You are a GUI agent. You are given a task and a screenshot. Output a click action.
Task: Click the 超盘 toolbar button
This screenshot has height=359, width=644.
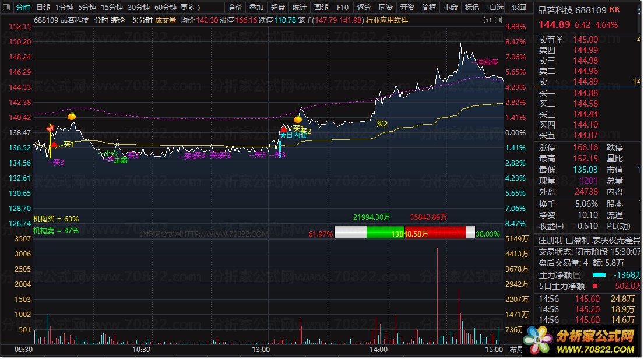pos(278,8)
